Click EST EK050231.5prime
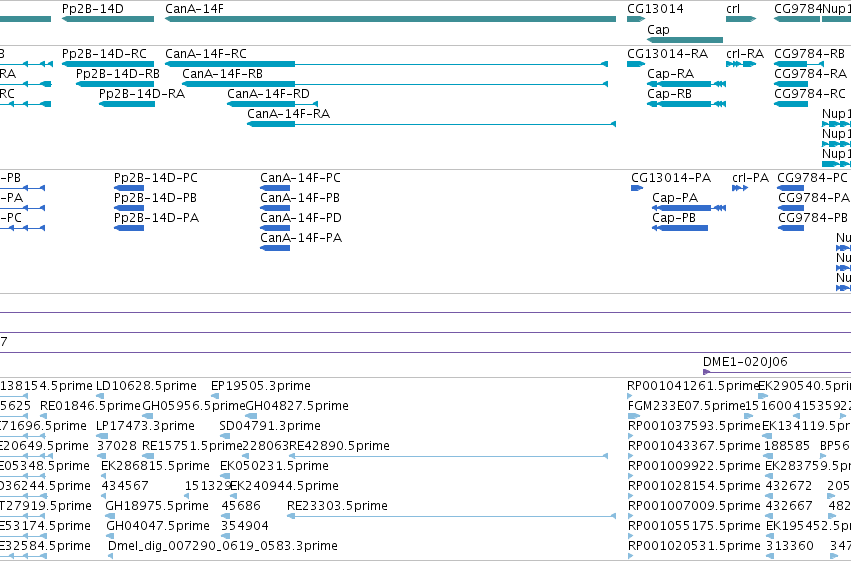The height and width of the screenshot is (561, 851). [x=274, y=466]
